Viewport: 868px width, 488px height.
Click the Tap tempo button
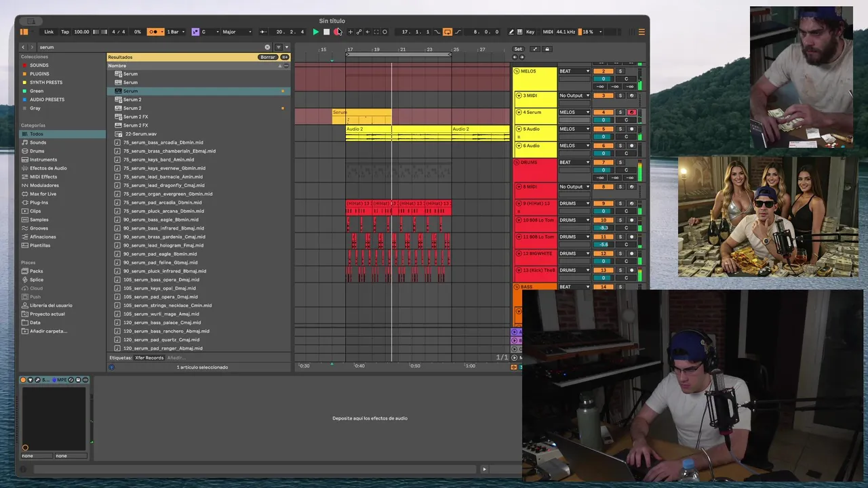tap(65, 32)
